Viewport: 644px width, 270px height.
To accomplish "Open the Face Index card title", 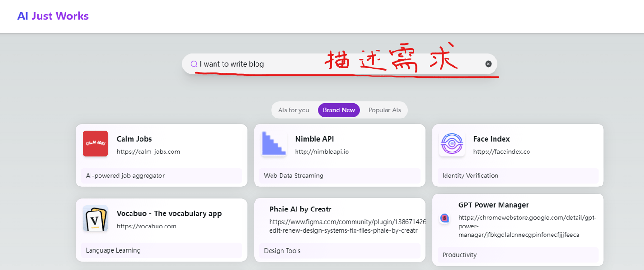I will [492, 139].
